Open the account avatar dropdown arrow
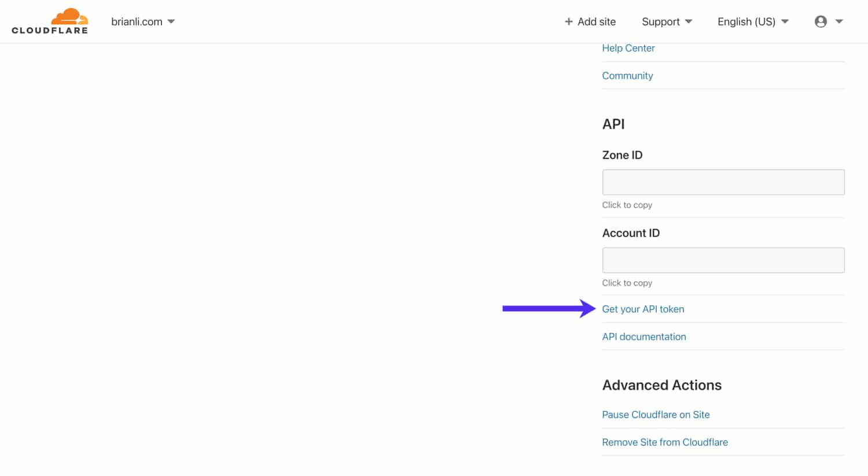Screen dimensions: 868x476 [x=839, y=21]
